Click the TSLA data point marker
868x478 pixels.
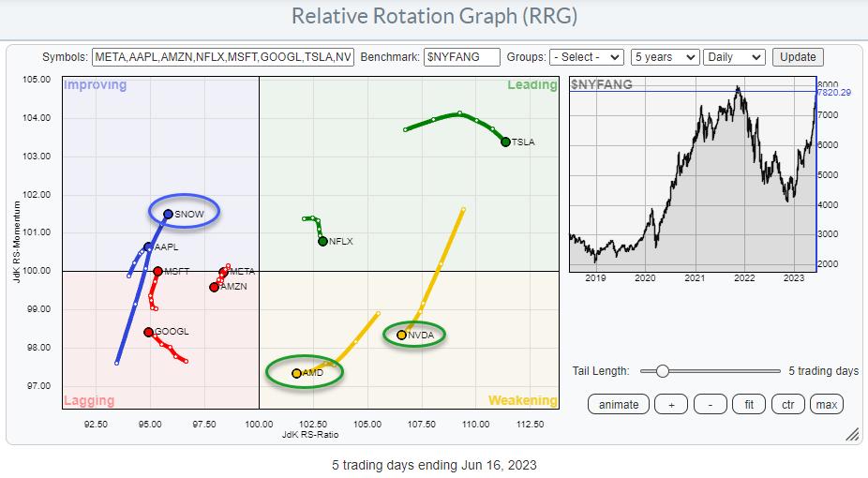505,142
